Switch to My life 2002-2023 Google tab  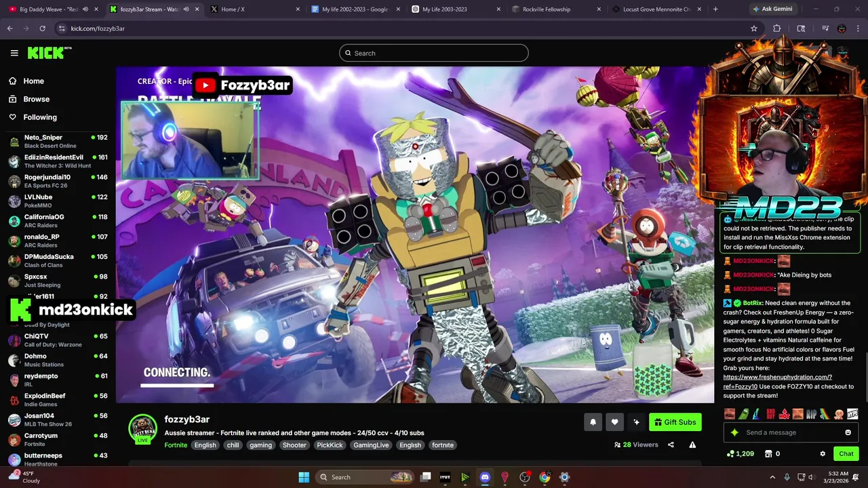(x=355, y=9)
